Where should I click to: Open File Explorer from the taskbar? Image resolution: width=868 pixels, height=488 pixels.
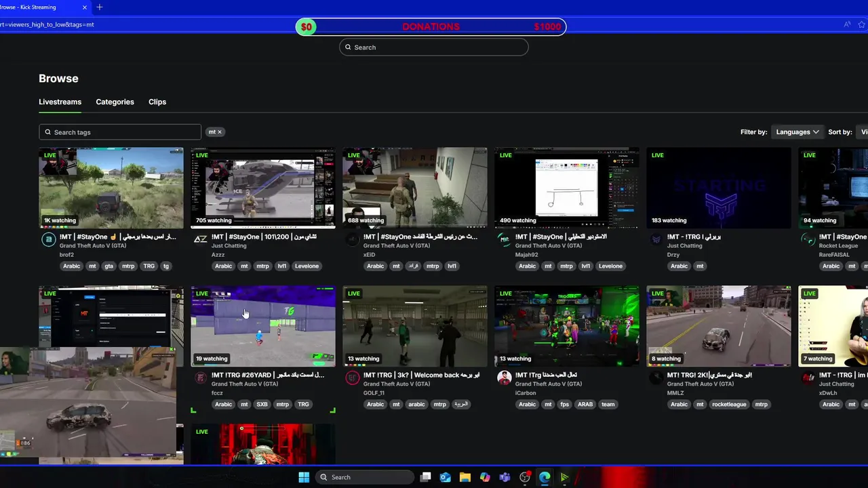coord(465,477)
